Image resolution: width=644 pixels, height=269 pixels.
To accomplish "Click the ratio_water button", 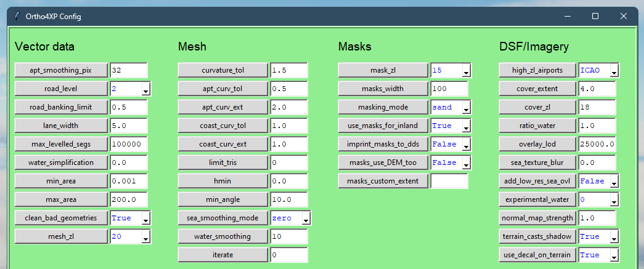I will point(537,126).
